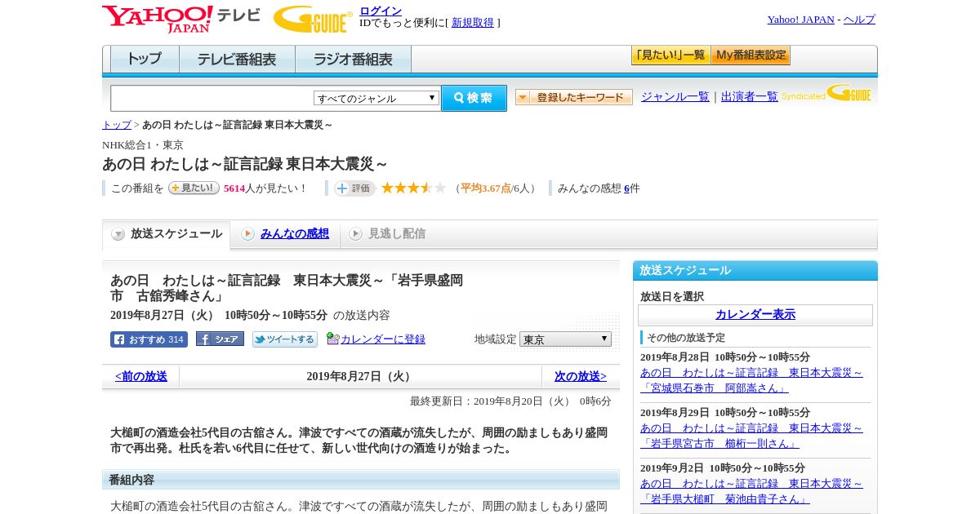Select the 放送スケジュール tab
The height and width of the screenshot is (514, 980).
point(167,234)
